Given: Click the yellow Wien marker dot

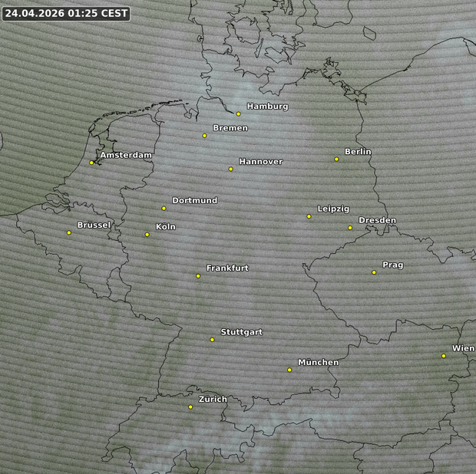Looking at the screenshot, I should point(444,355).
